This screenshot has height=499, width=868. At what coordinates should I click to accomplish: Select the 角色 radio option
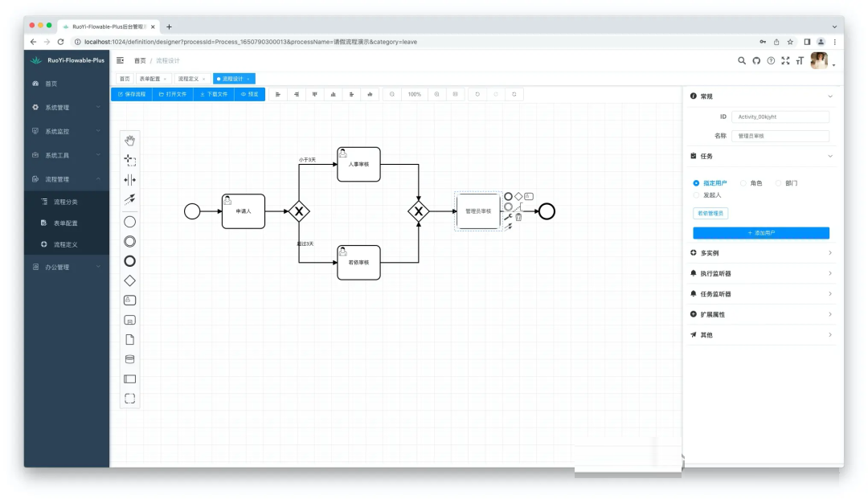pos(743,183)
